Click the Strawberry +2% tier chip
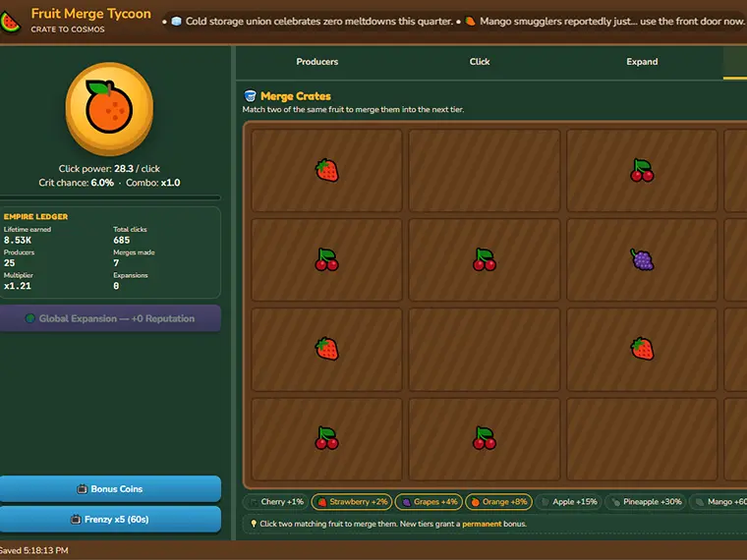The image size is (747, 560). click(x=352, y=502)
